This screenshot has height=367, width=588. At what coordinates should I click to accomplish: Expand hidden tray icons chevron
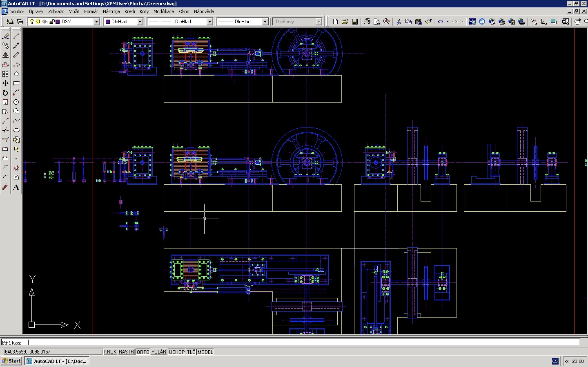(567, 361)
